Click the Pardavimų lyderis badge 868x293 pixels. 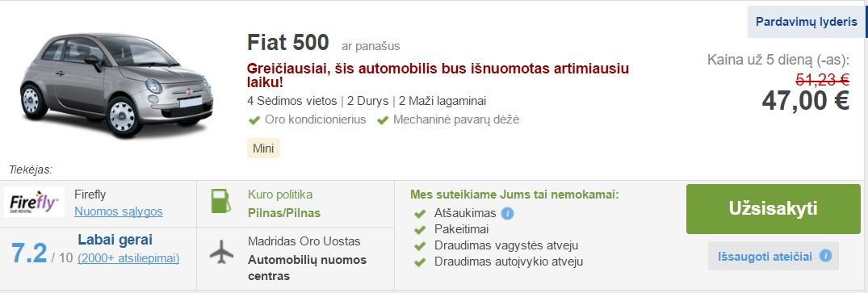(x=807, y=22)
